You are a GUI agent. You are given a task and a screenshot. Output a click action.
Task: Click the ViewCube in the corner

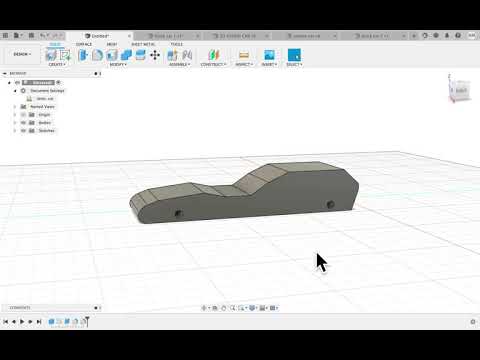[x=461, y=90]
